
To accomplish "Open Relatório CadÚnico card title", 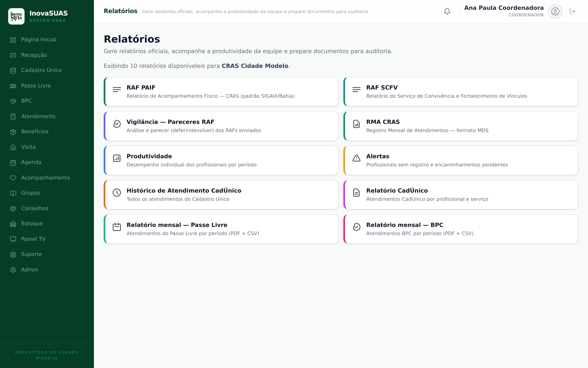I will click(397, 191).
